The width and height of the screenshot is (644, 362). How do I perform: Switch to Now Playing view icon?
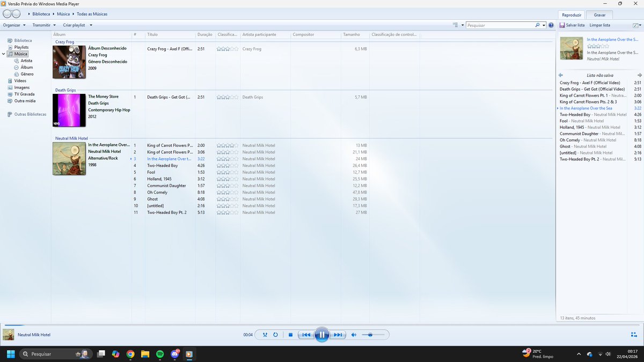[x=634, y=335]
